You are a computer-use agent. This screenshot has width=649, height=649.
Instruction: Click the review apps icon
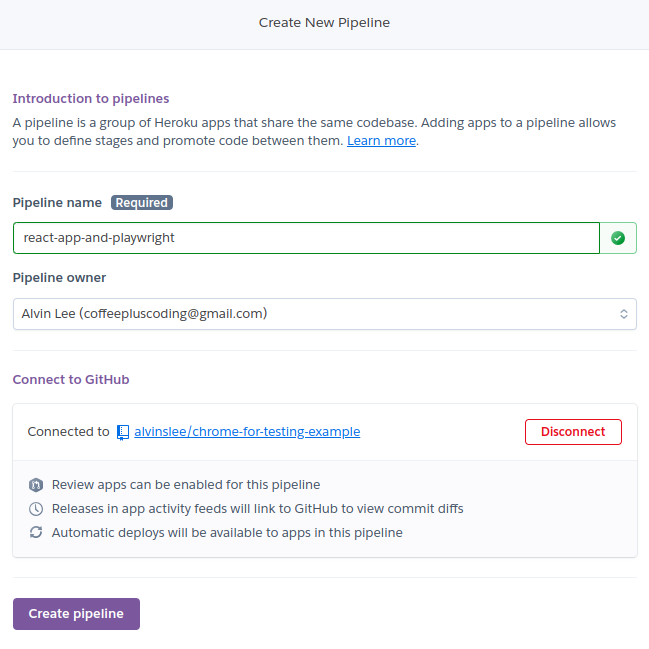click(x=36, y=485)
